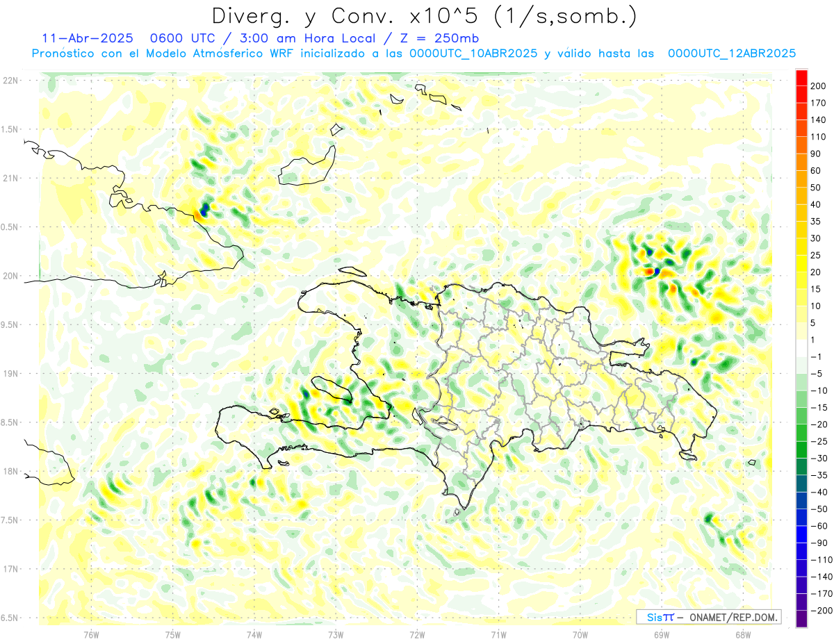Click the '72W' longitude label
This screenshot has width=834, height=644.
pyautogui.click(x=417, y=634)
